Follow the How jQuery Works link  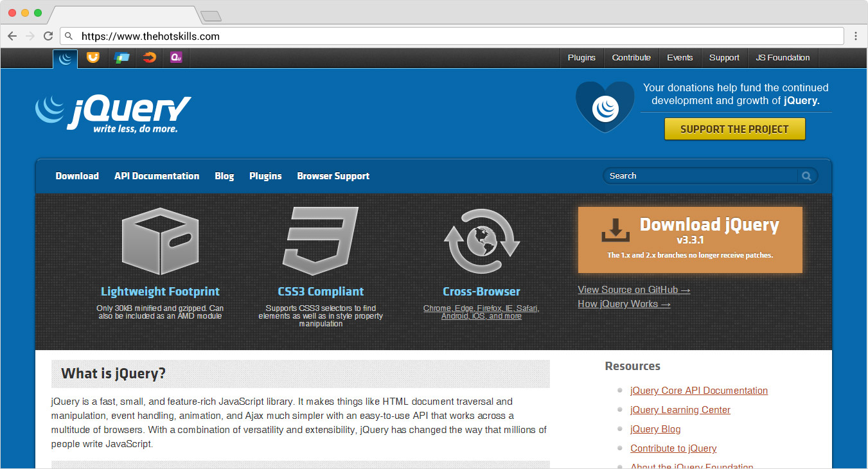(624, 304)
